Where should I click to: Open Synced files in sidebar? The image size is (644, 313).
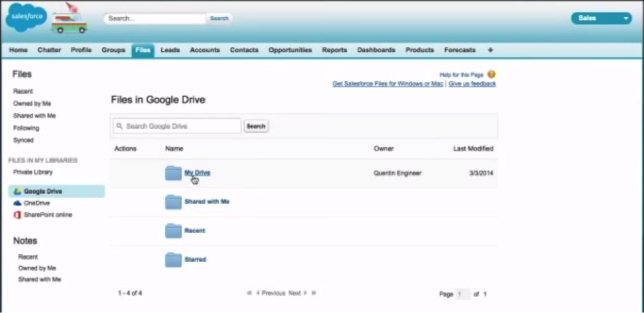pyautogui.click(x=23, y=140)
